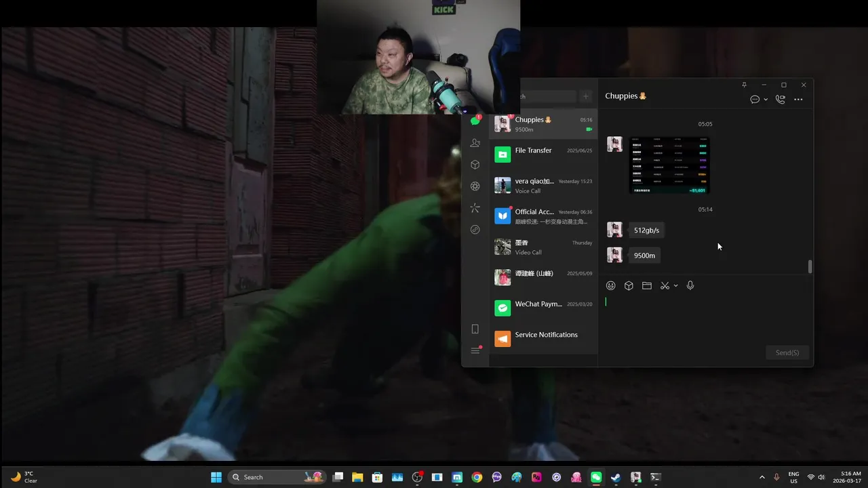
Task: Select the Chuppies conversation
Action: click(543, 124)
